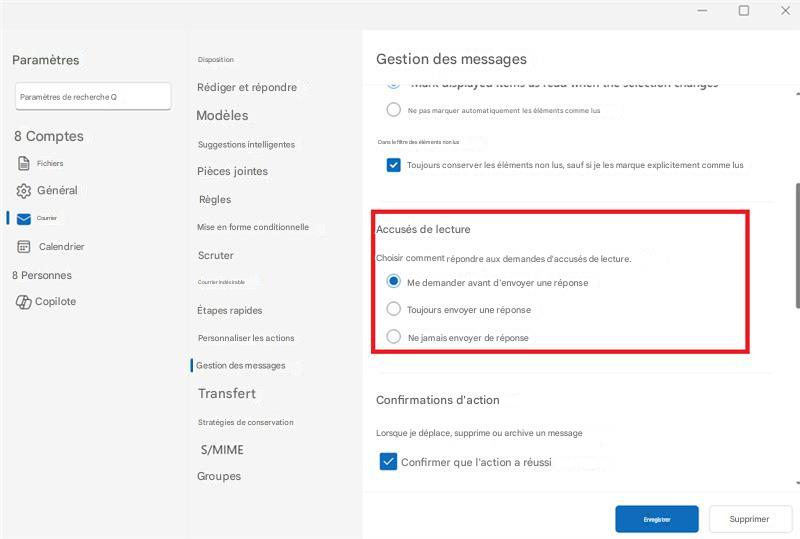The height and width of the screenshot is (539, 800).
Task: Toggle 'Confirmer que l'action a réussi' checkbox
Action: tap(388, 461)
